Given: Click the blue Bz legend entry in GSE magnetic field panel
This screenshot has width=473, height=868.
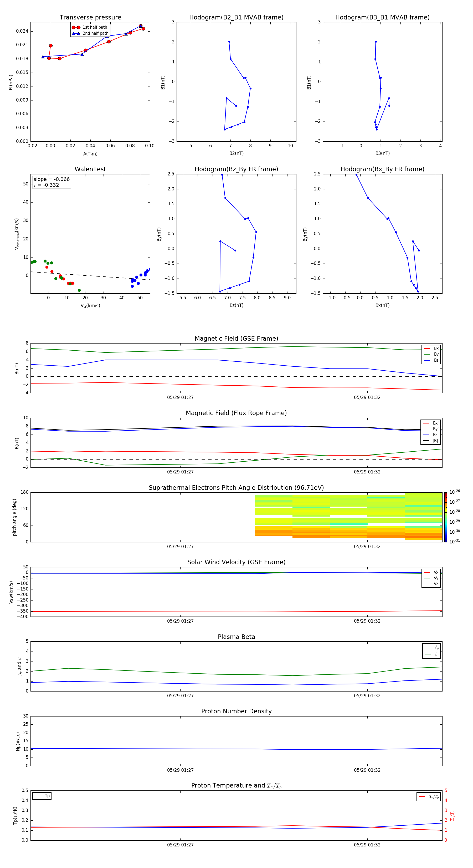Looking at the screenshot, I should coord(431,360).
